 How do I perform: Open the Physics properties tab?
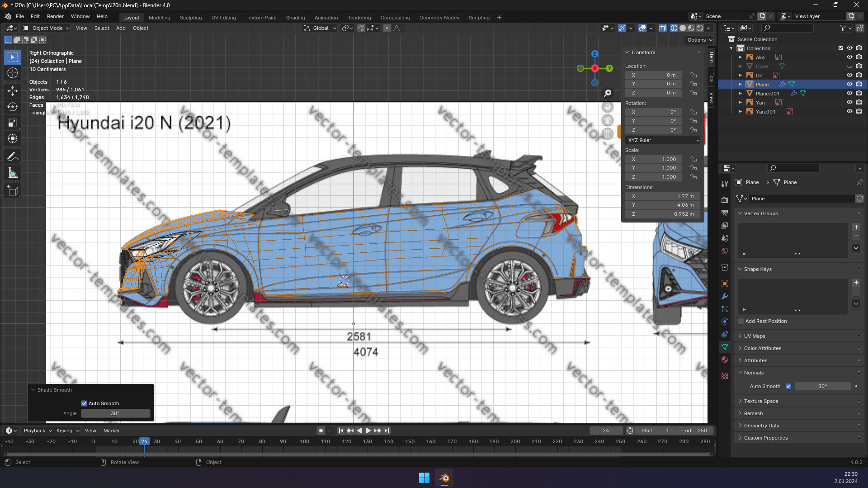pyautogui.click(x=725, y=322)
